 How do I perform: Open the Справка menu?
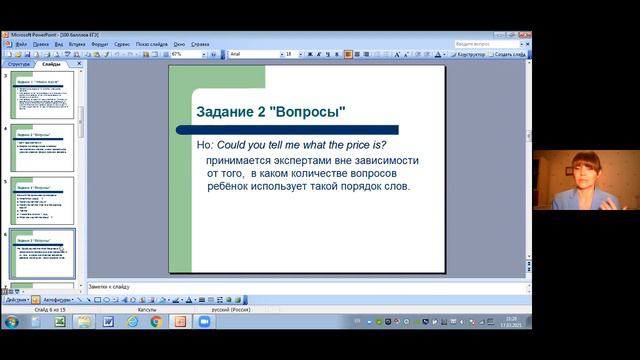click(200, 44)
